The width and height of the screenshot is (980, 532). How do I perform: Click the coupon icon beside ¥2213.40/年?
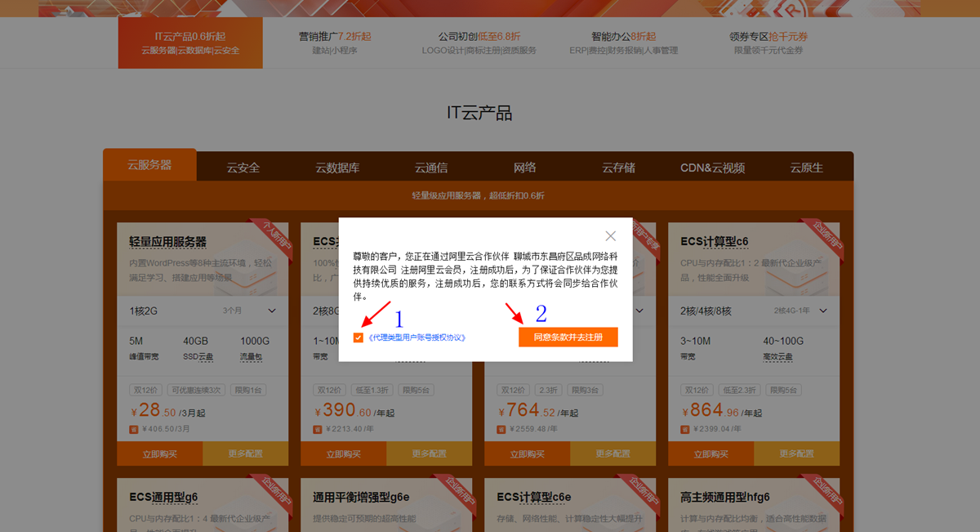click(318, 428)
